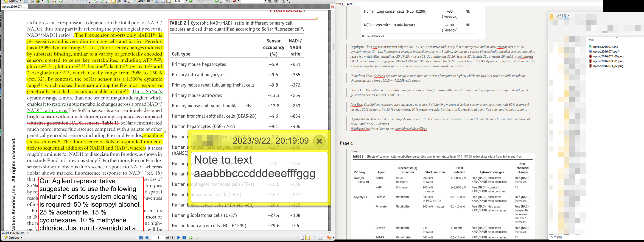Screen dimensions: 644x242
Task: Select the Snapshot camera tool
Action: pyautogui.click(x=119, y=1)
